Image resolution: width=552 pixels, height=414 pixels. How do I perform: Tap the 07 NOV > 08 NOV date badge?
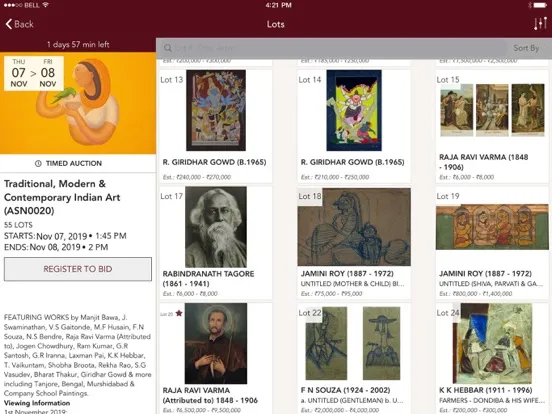coord(34,73)
